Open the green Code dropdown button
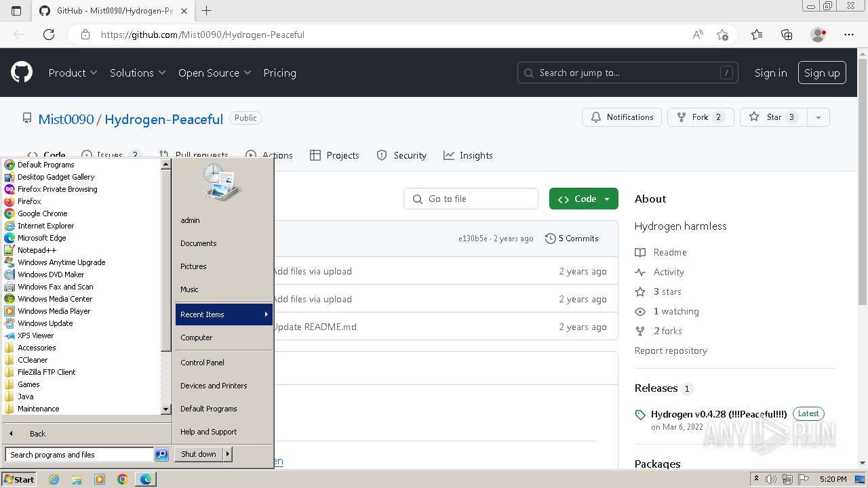The width and height of the screenshot is (868, 488). (x=584, y=199)
